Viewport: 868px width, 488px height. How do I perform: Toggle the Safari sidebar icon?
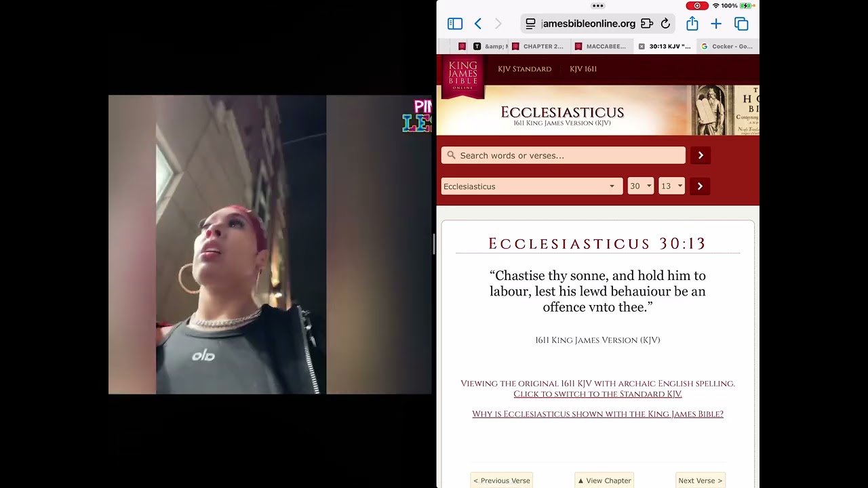tap(455, 24)
